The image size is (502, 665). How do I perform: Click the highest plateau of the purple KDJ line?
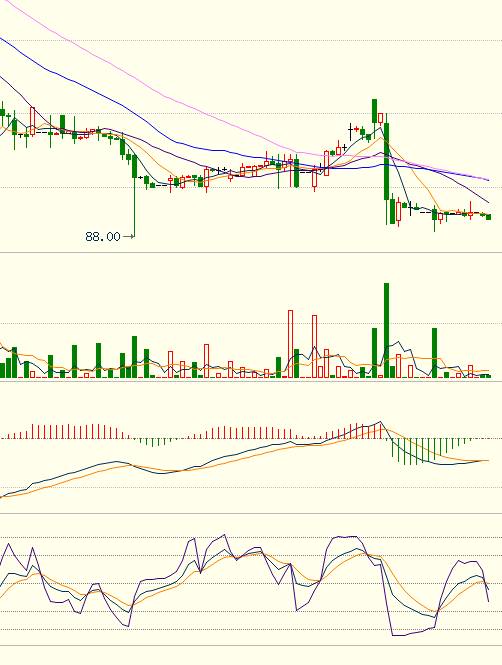point(346,537)
